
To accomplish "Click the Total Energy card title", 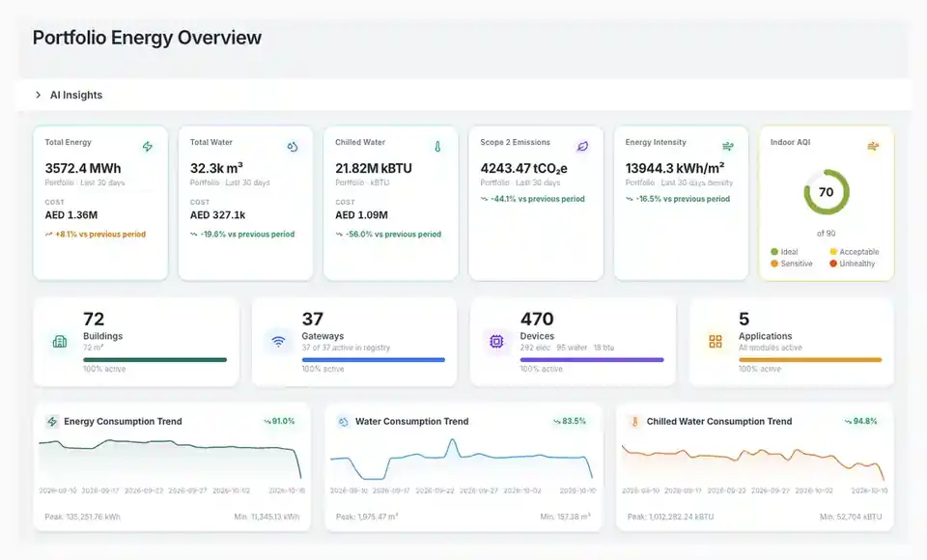I will (68, 143).
